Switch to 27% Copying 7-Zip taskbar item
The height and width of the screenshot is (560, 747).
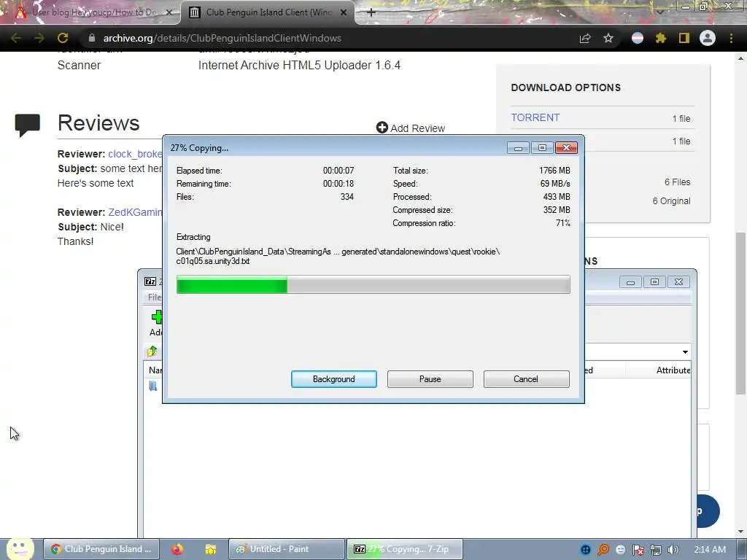[404, 549]
